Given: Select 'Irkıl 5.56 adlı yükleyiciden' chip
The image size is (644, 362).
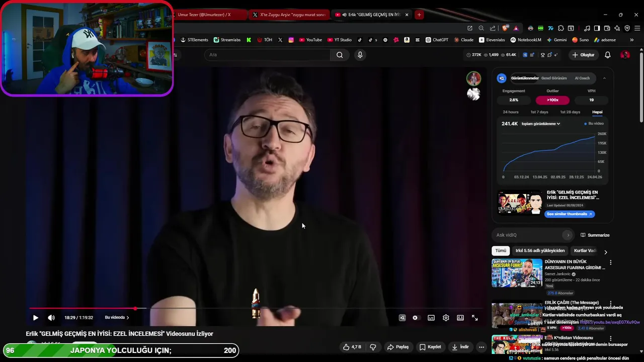Looking at the screenshot, I should point(540,250).
